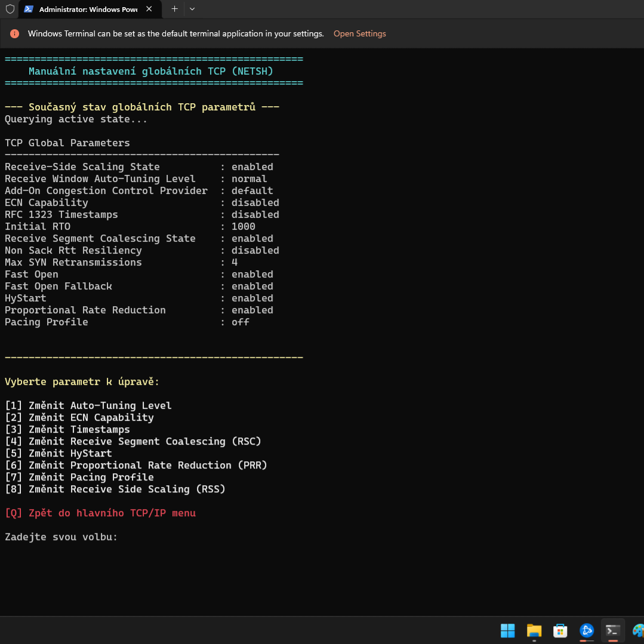Click the default terminal notification message text
The width and height of the screenshot is (644, 644).
[175, 34]
